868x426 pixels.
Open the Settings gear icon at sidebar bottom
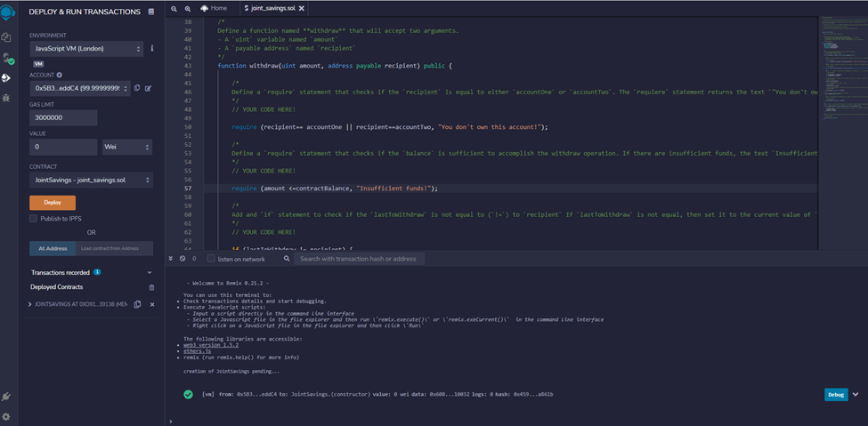6,416
